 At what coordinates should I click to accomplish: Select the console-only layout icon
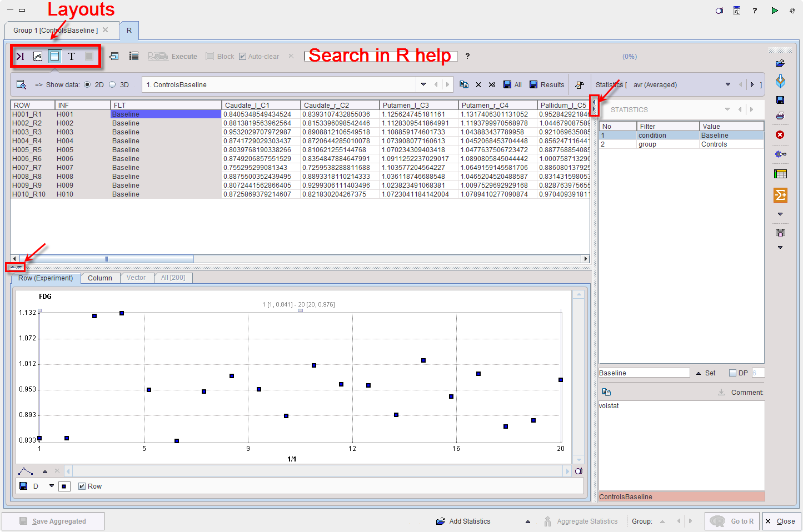[21, 56]
